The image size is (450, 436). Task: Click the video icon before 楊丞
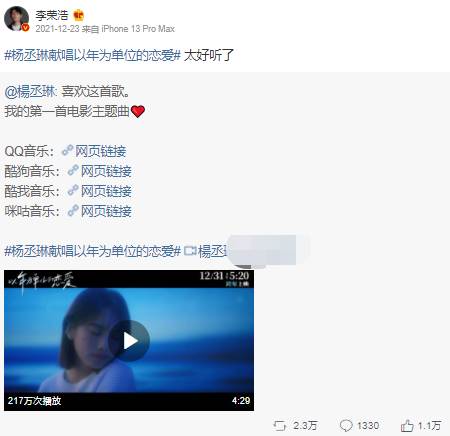point(190,251)
